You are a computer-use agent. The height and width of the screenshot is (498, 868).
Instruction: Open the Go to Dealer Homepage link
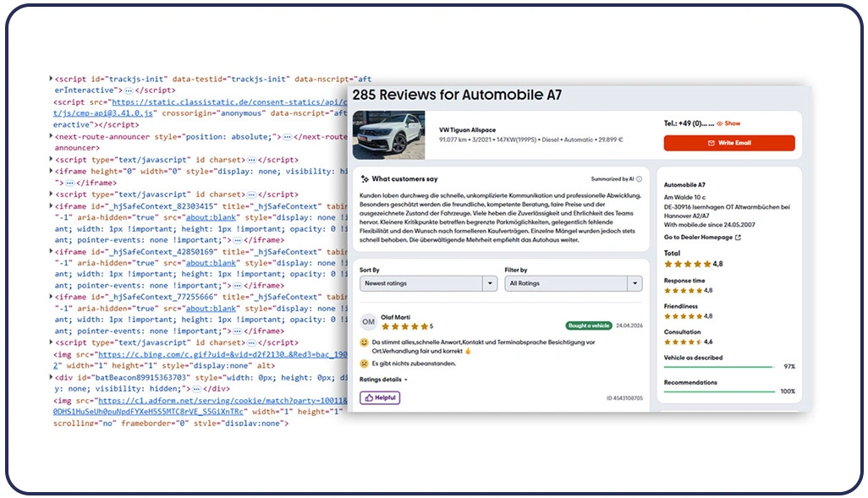(702, 238)
